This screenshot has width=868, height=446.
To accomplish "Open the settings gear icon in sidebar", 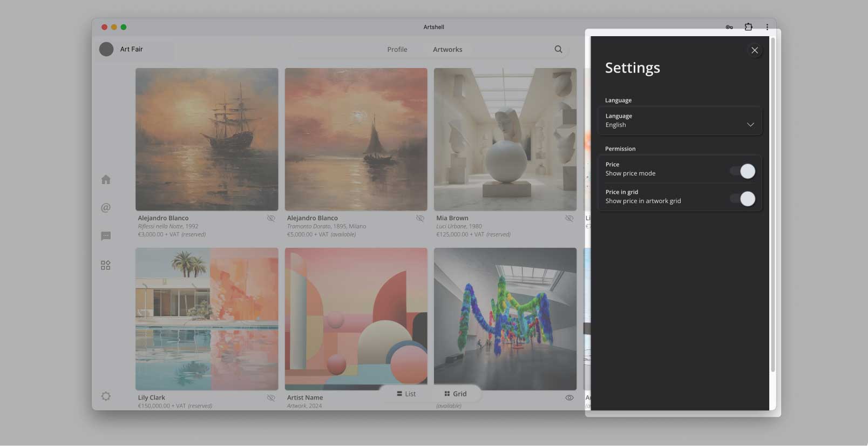I will tap(106, 396).
